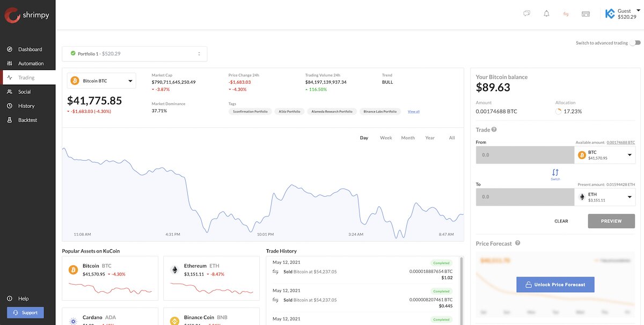Open the chat messages icon

point(526,13)
